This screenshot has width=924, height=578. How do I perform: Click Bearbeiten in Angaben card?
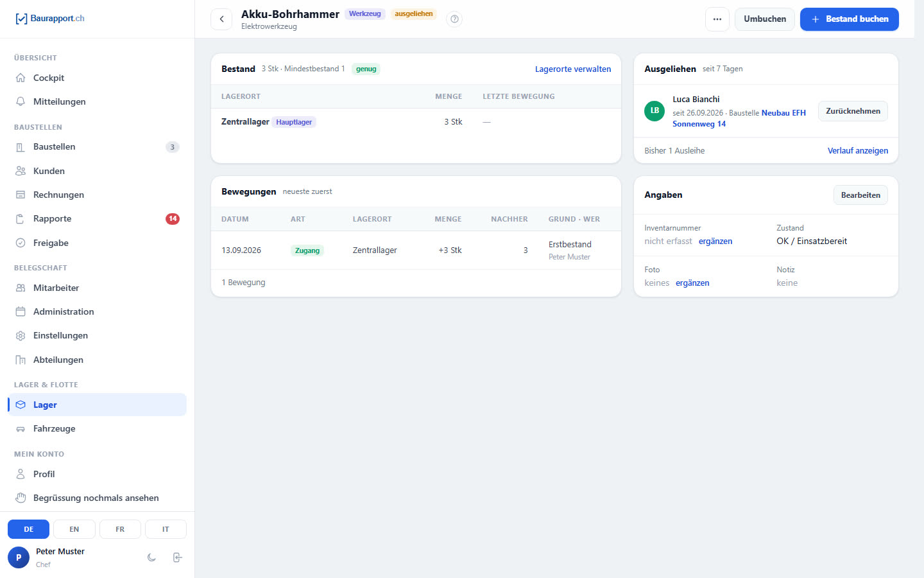click(860, 195)
